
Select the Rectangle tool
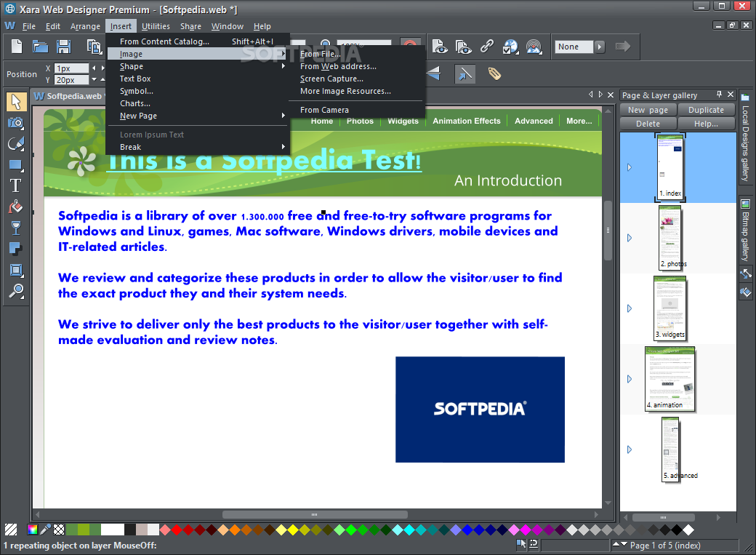coord(16,165)
